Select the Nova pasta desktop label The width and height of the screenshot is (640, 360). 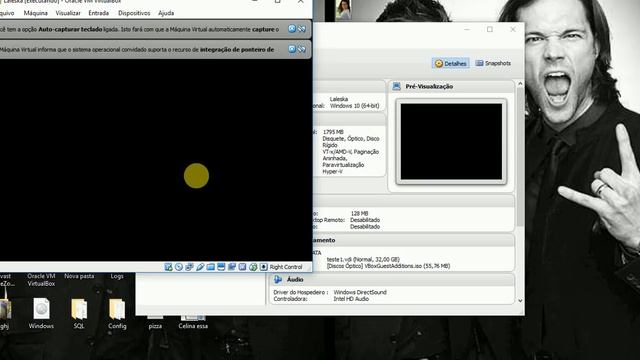point(79,276)
